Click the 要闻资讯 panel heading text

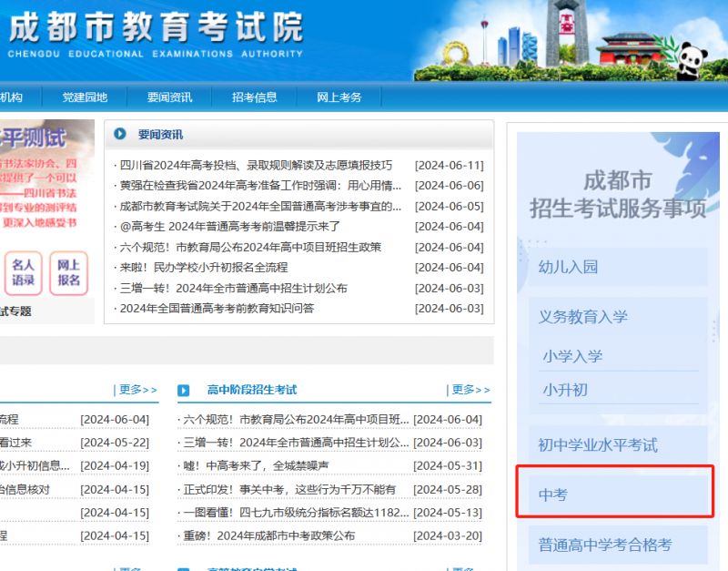[161, 135]
